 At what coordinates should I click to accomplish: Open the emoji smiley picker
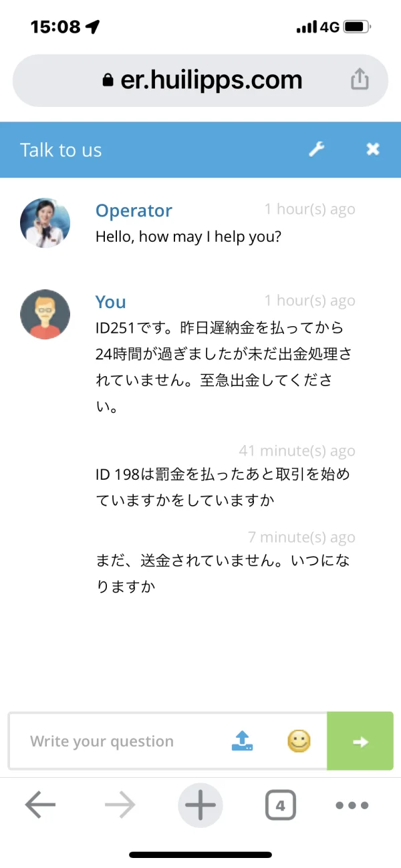(299, 740)
